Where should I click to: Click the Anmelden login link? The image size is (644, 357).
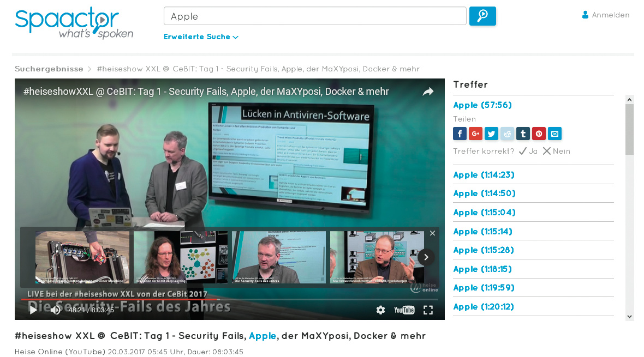coord(606,15)
